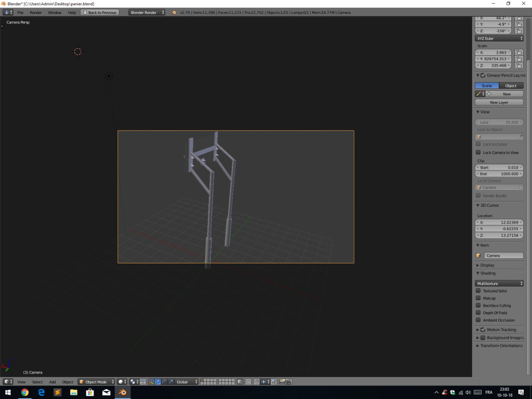This screenshot has width=532, height=399.
Task: Lock the rotation Y value
Action: point(519,24)
